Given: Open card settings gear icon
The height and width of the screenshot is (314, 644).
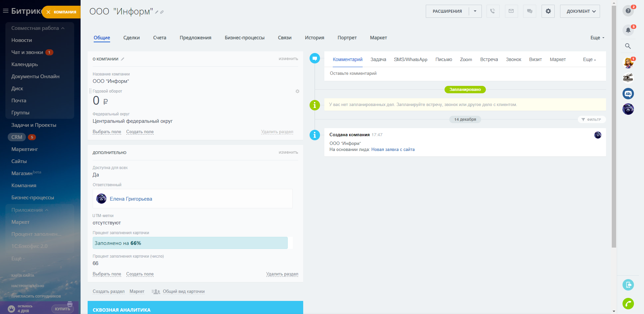Looking at the screenshot, I should (x=548, y=11).
